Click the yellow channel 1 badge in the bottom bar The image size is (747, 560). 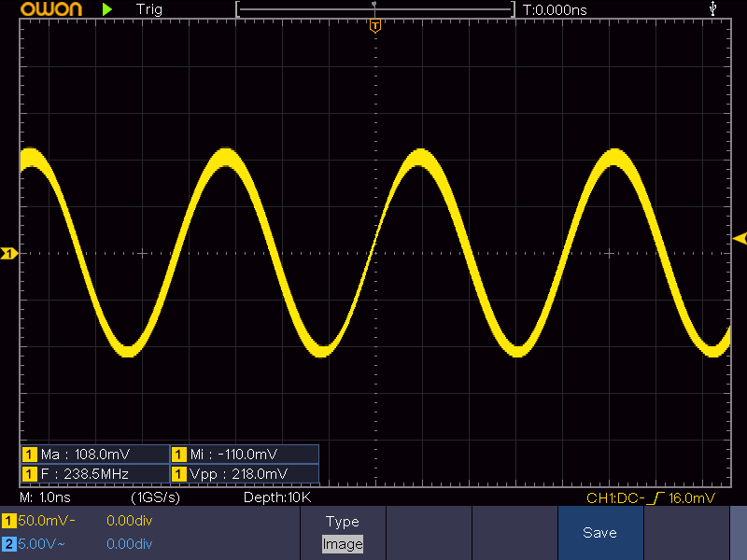point(8,521)
